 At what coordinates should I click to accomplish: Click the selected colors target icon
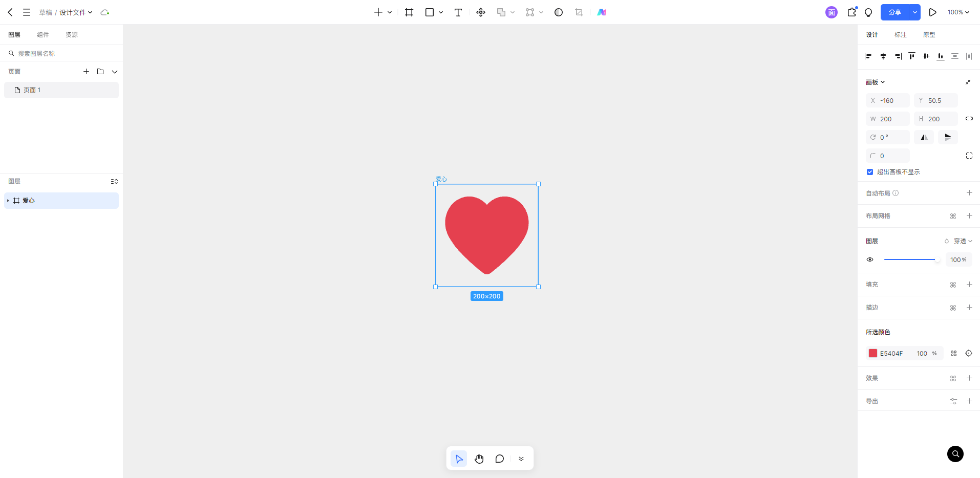coord(969,353)
